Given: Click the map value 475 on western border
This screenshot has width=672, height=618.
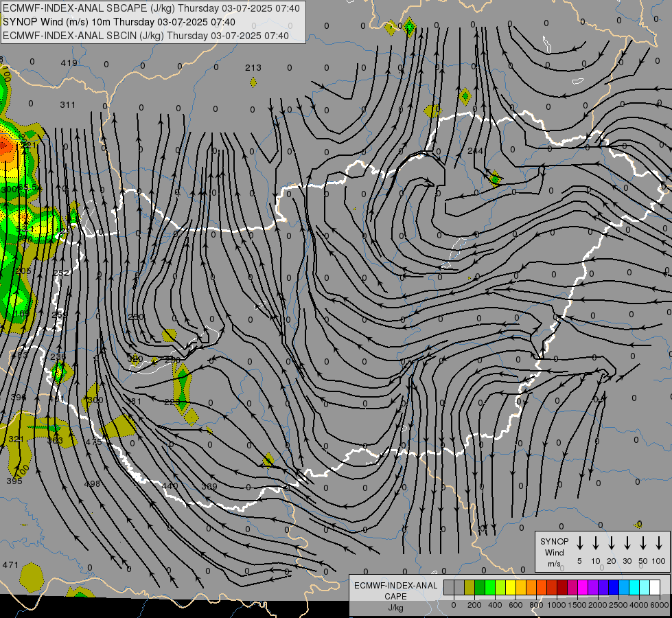Looking at the screenshot, I should [x=93, y=442].
